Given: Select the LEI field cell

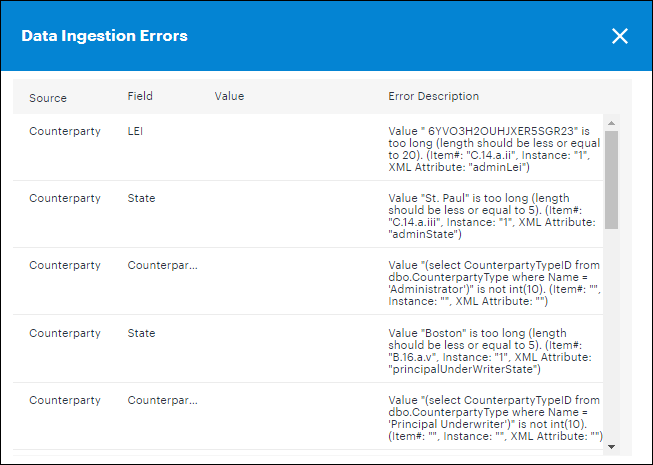Looking at the screenshot, I should pyautogui.click(x=136, y=131).
